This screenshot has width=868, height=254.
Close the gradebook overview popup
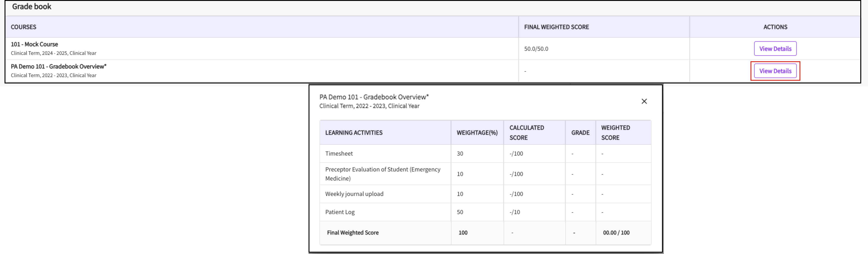[x=644, y=101]
